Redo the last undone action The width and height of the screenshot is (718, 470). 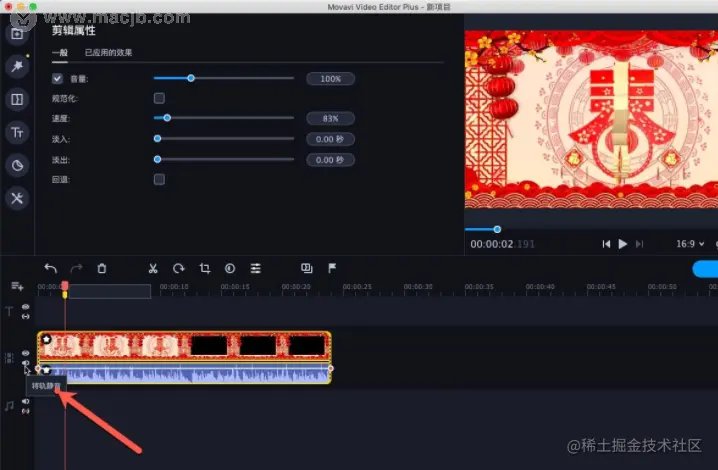[x=76, y=268]
